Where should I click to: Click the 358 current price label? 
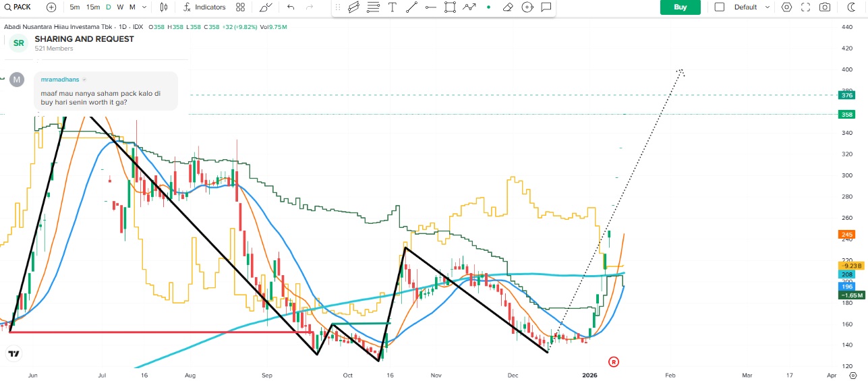pos(846,115)
